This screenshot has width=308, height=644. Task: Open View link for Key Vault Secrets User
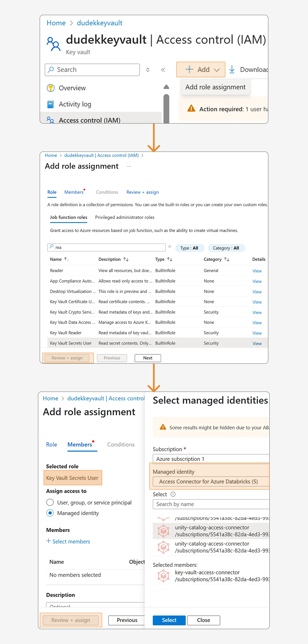click(257, 343)
